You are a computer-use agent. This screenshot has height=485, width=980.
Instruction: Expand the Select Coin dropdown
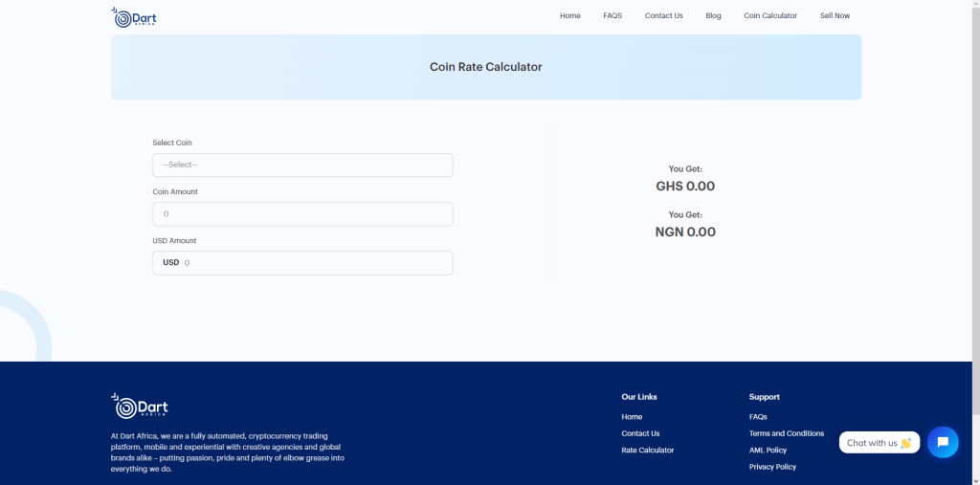302,165
